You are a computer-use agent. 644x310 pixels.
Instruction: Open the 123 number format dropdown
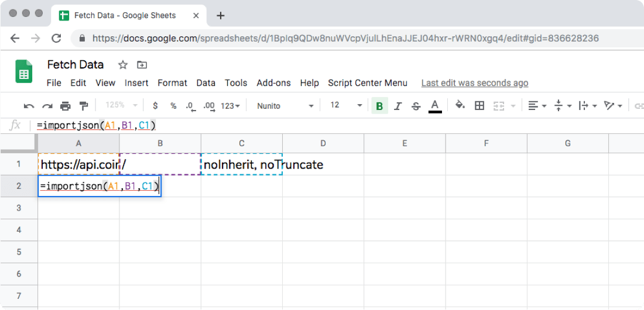pos(231,106)
